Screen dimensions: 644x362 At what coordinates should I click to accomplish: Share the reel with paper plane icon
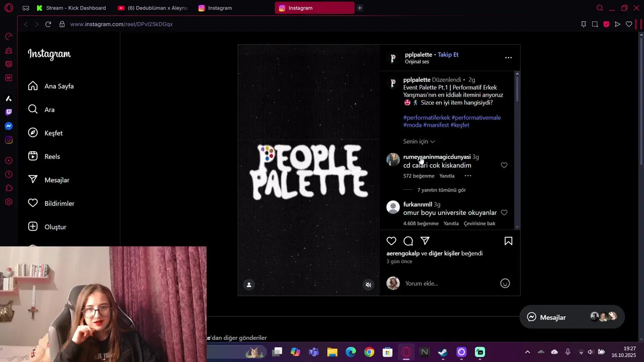425,241
